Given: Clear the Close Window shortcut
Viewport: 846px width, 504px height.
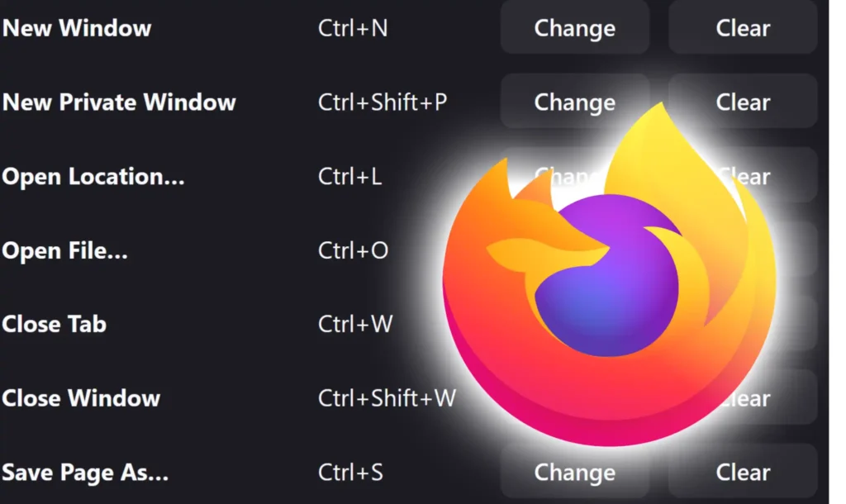Looking at the screenshot, I should 743,397.
